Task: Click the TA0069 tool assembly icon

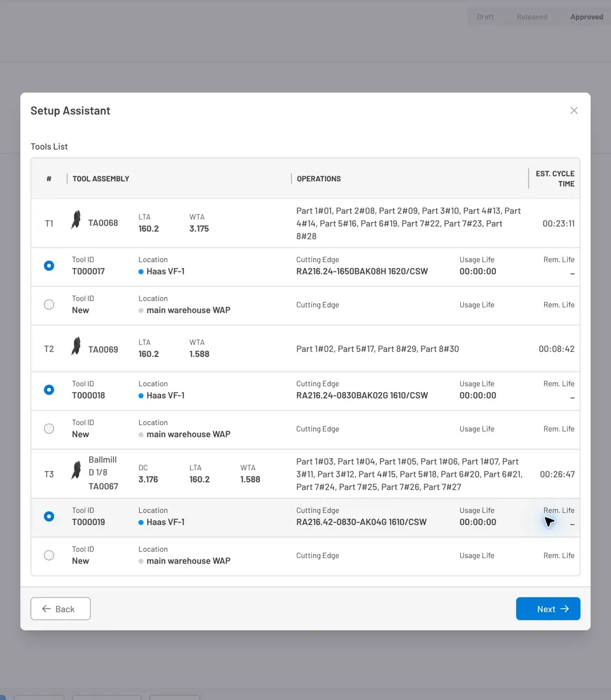Action: (x=76, y=346)
